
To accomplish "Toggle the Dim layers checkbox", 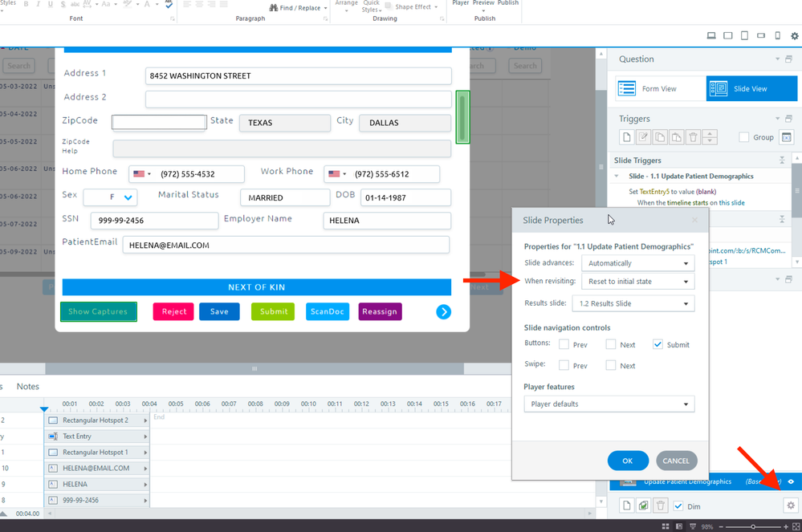I will point(678,506).
